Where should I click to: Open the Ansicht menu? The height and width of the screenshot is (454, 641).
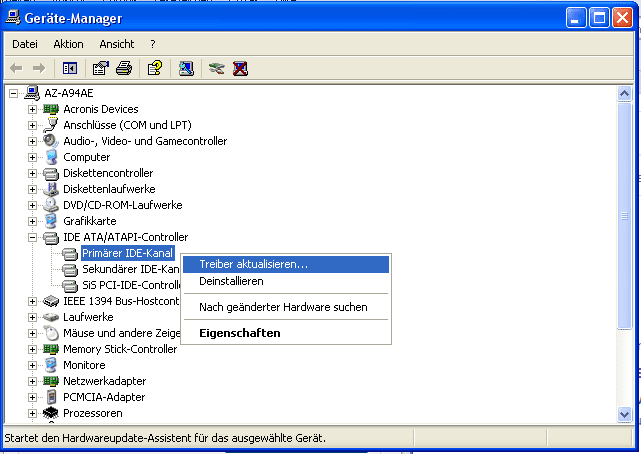point(117,44)
